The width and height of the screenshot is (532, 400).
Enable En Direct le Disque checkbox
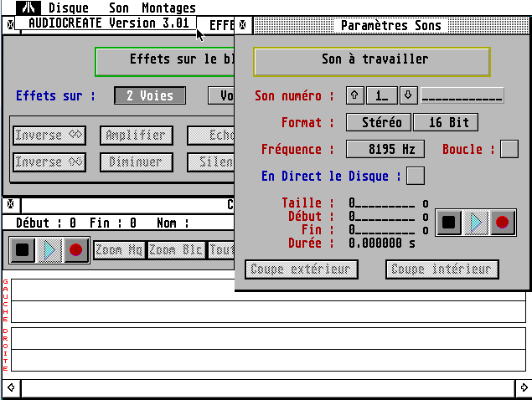click(416, 176)
